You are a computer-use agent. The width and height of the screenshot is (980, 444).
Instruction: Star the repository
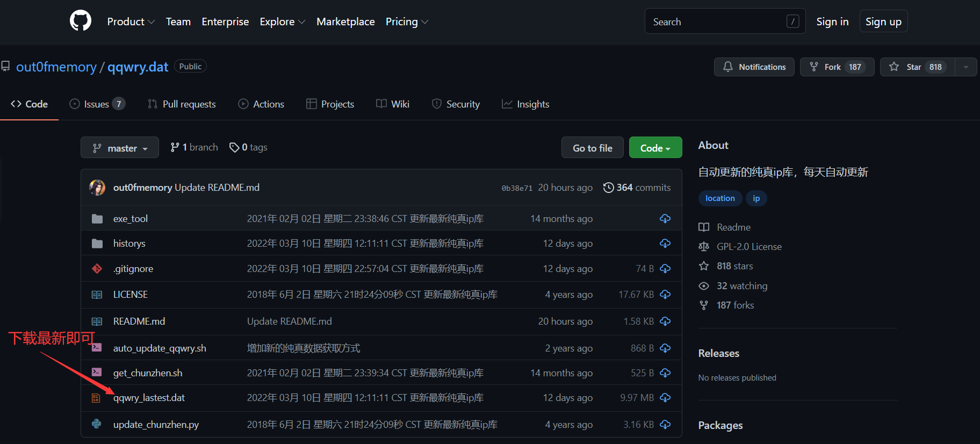tap(918, 67)
